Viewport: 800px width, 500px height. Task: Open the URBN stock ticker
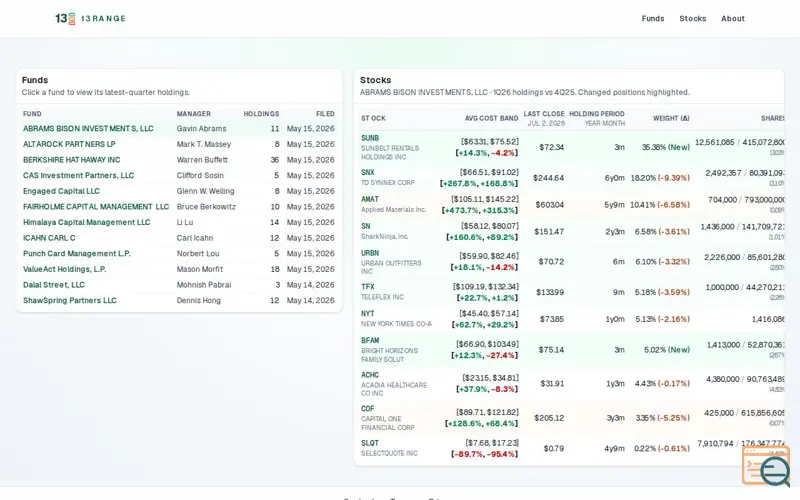pos(370,253)
